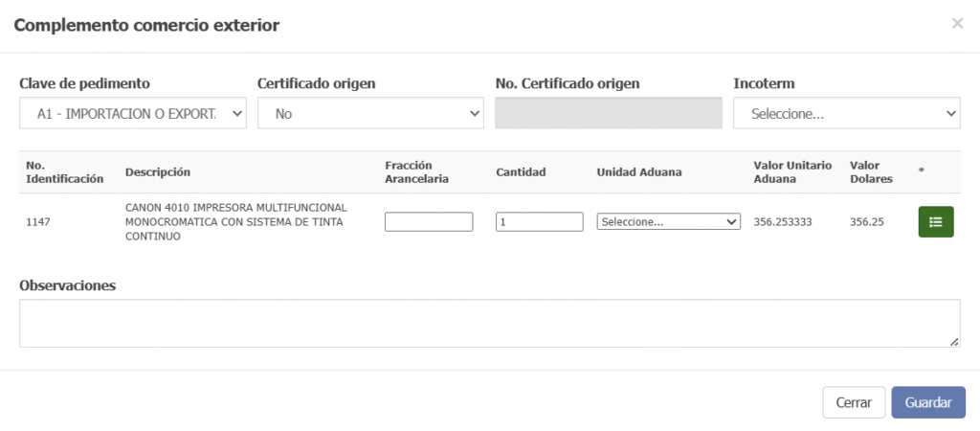Click the Fracción Arancelaria input field
The width and height of the screenshot is (980, 431).
click(429, 221)
